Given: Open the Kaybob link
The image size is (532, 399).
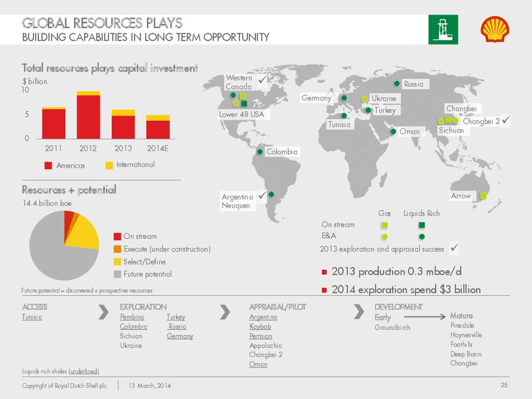Looking at the screenshot, I should pyautogui.click(x=260, y=327).
